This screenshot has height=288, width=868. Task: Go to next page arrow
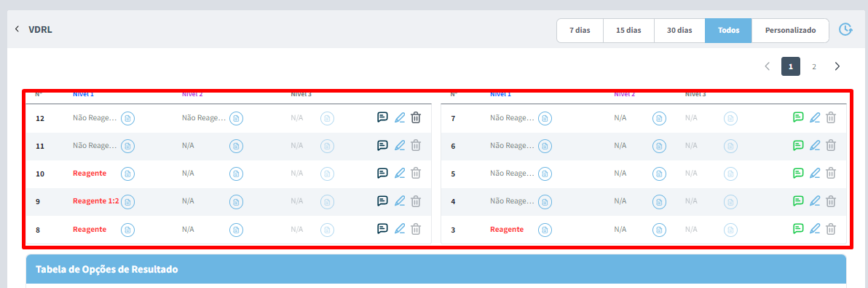[x=837, y=66]
